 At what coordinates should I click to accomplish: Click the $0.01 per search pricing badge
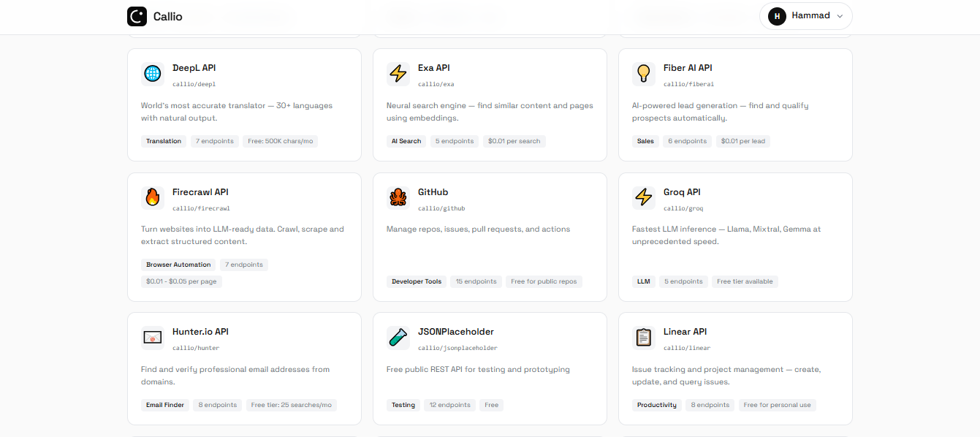point(514,141)
